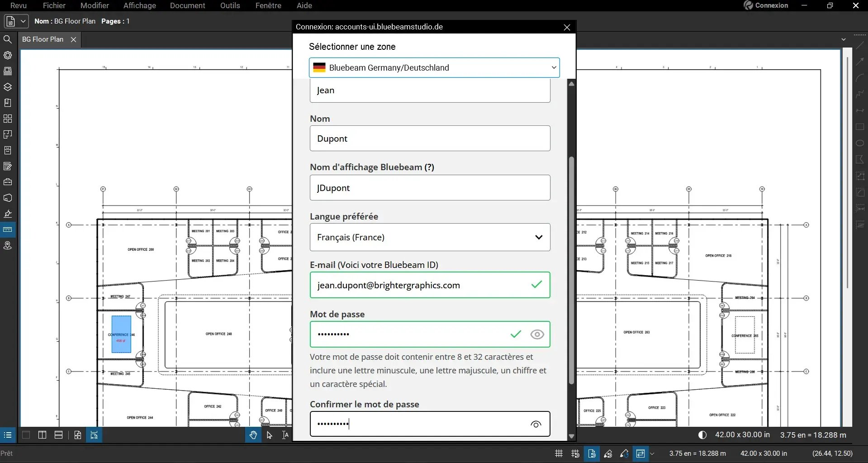Show password in Mot de passe field

[x=537, y=334]
